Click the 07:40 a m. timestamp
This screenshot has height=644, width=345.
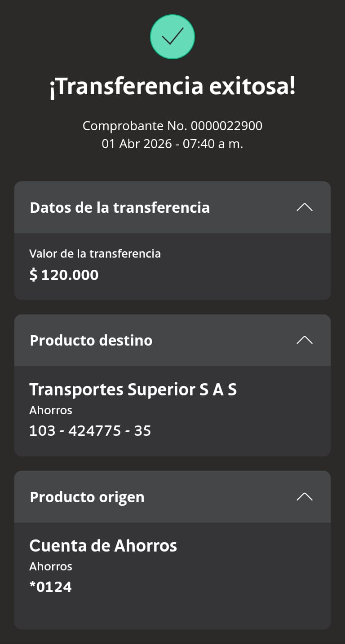coord(213,144)
